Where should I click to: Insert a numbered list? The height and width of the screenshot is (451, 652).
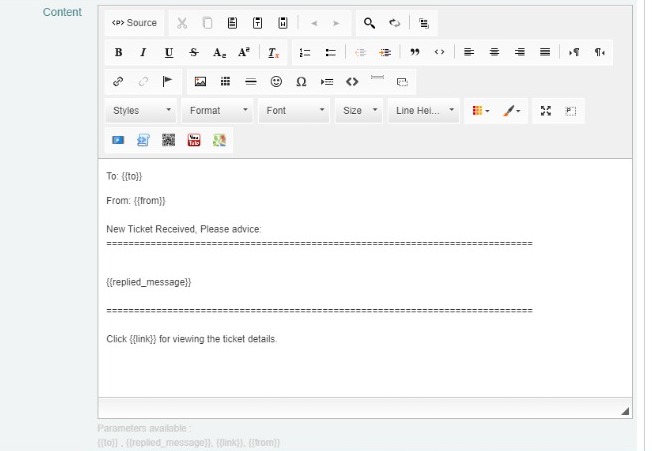[305, 52]
